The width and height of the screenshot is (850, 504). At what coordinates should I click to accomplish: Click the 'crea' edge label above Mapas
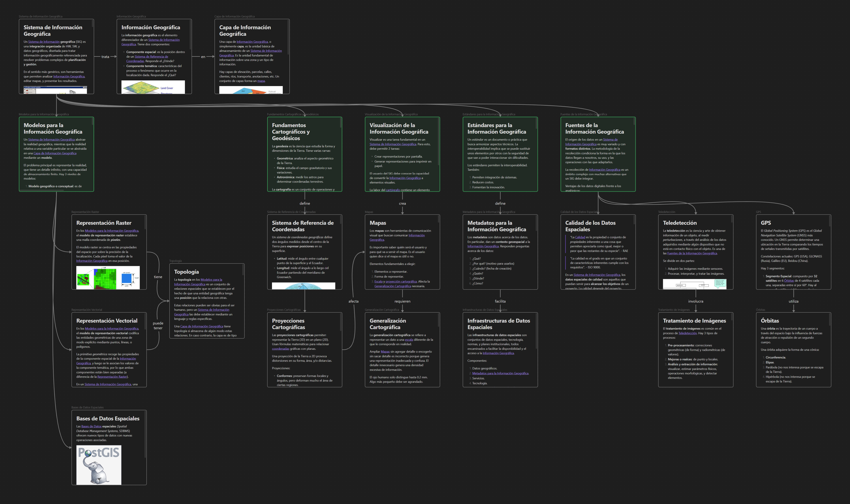click(402, 203)
